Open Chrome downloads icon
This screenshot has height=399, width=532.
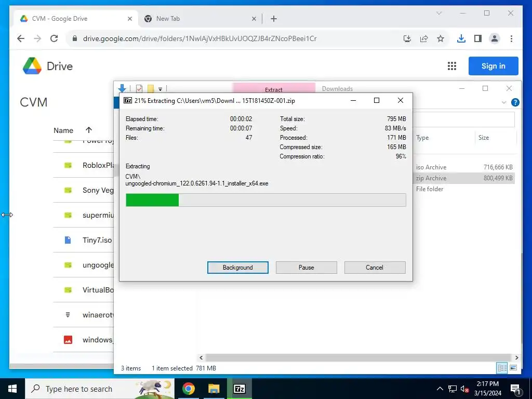[x=461, y=38]
